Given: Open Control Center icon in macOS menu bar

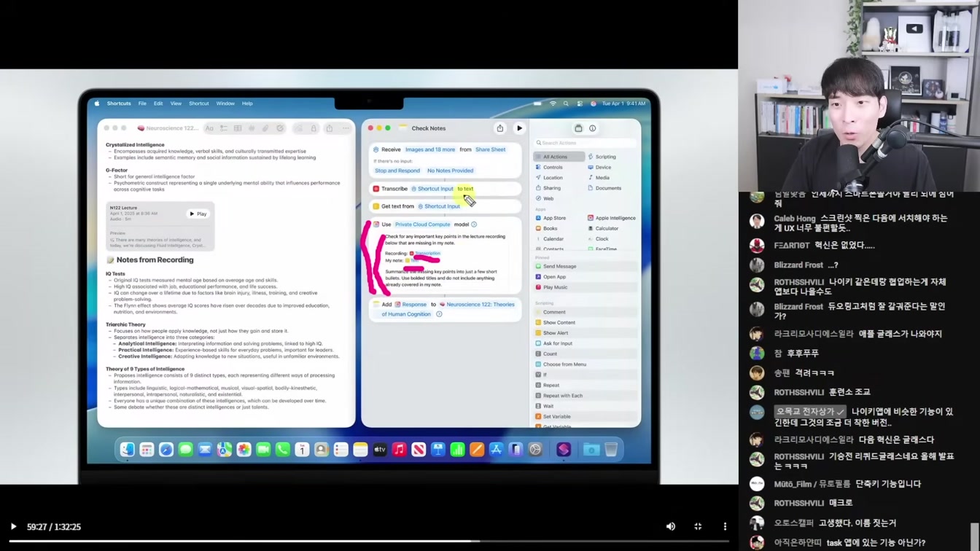Looking at the screenshot, I should (580, 103).
